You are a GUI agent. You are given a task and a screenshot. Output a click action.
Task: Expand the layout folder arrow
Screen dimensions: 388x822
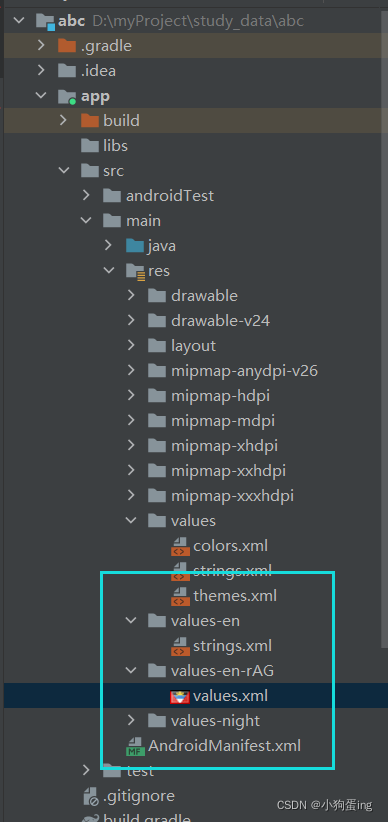(131, 345)
